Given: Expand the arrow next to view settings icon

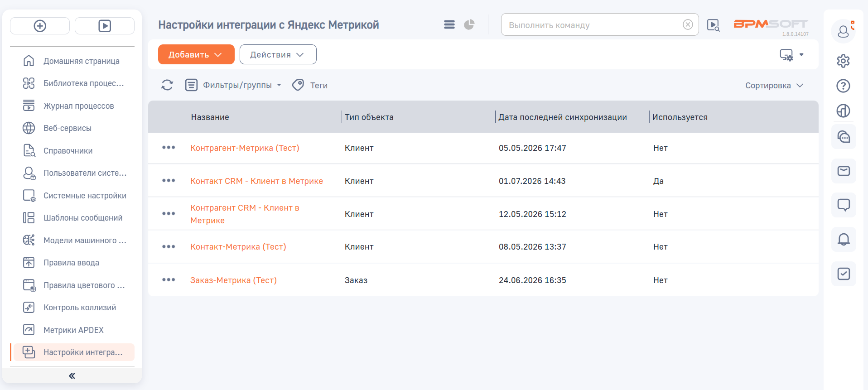Looking at the screenshot, I should pyautogui.click(x=801, y=55).
